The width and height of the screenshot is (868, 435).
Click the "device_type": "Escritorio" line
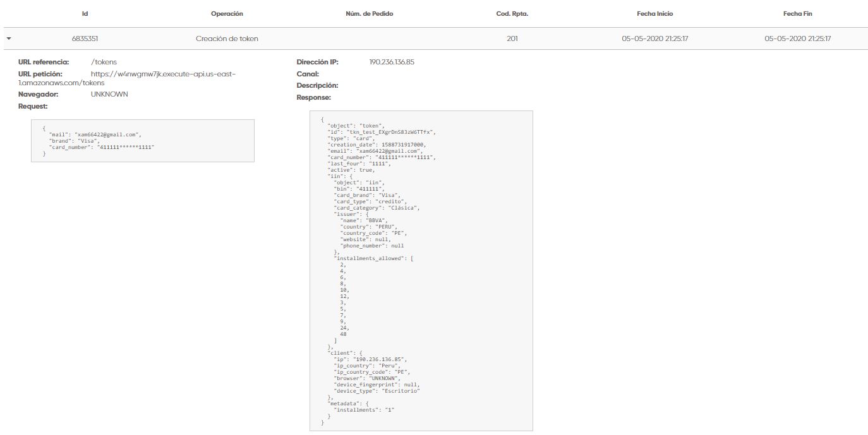(x=377, y=391)
